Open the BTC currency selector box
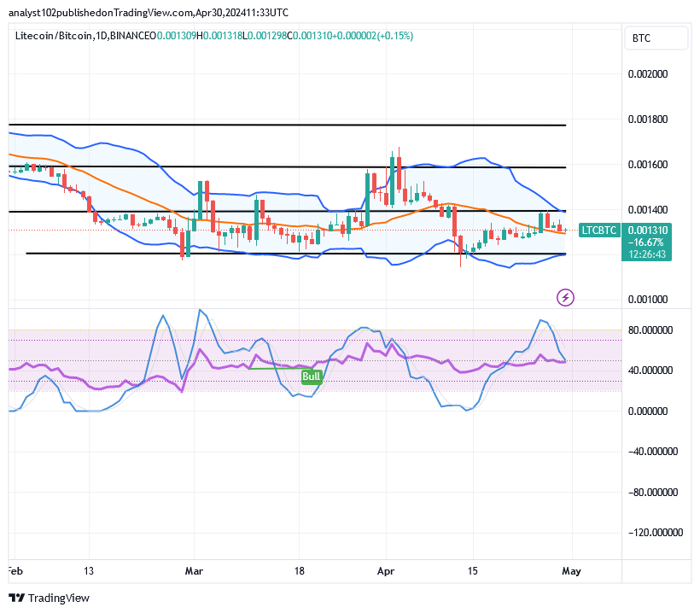700x613 pixels. 656,38
